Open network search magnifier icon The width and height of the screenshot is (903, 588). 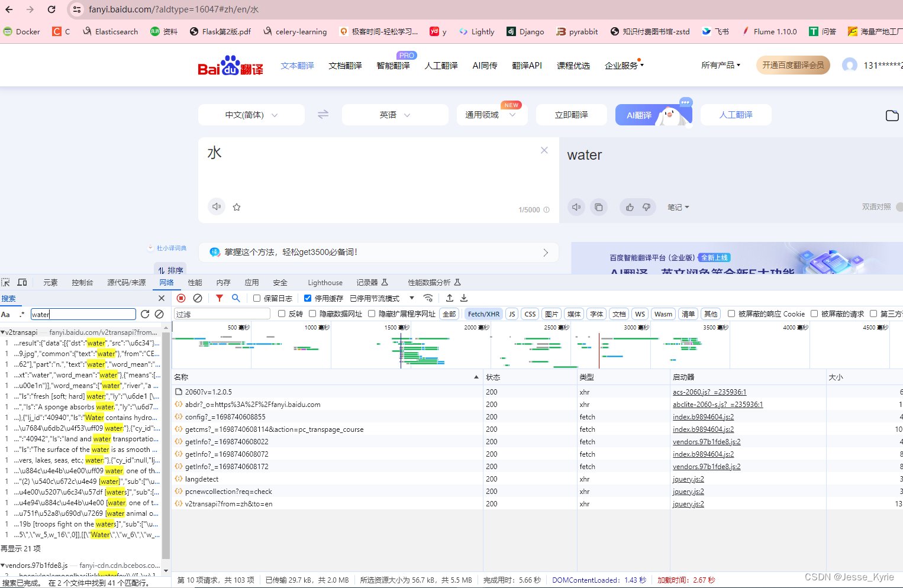pyautogui.click(x=236, y=298)
